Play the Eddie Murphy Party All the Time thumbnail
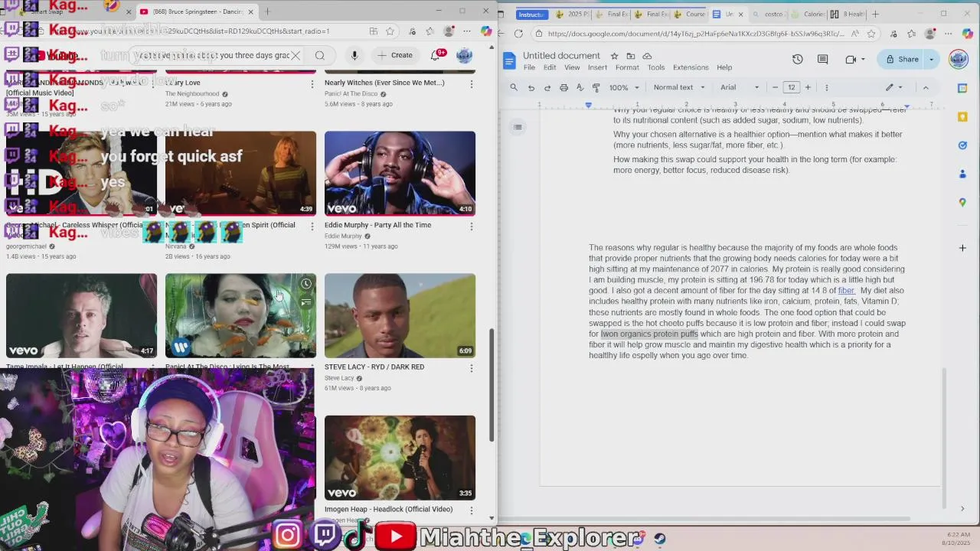 pos(400,174)
